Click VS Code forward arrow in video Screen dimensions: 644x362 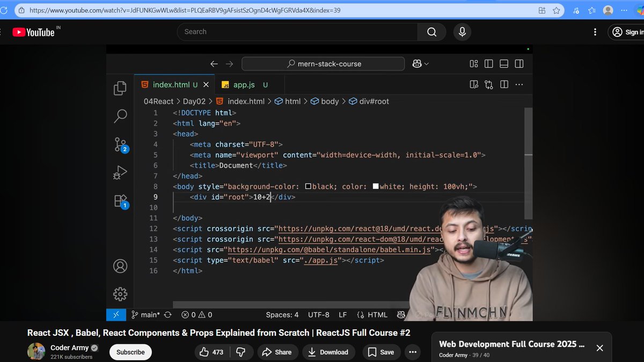[230, 64]
